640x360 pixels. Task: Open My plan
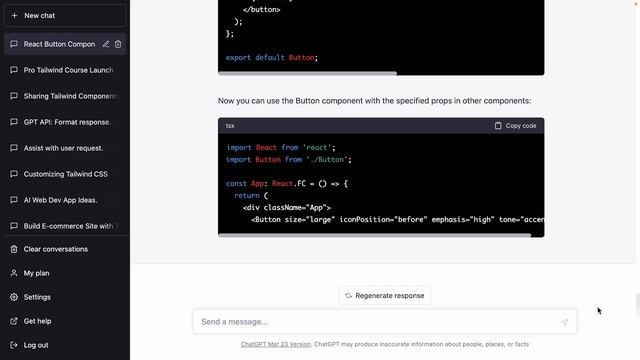coord(65,273)
